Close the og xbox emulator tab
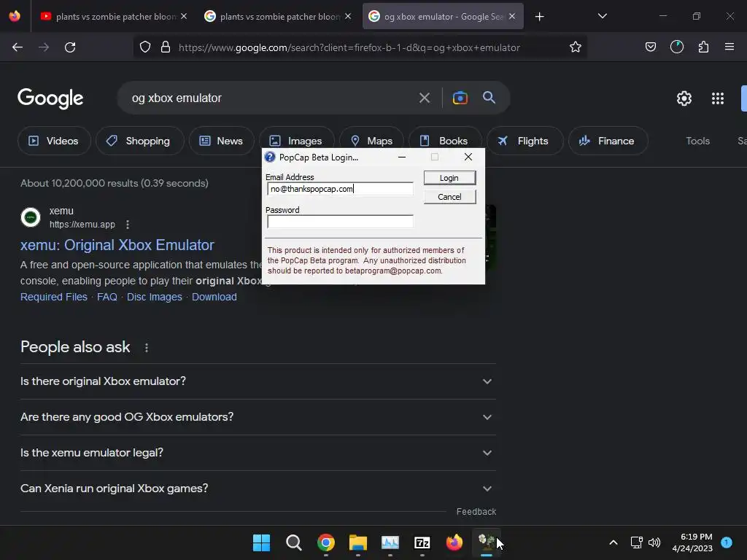The image size is (747, 560). (512, 17)
